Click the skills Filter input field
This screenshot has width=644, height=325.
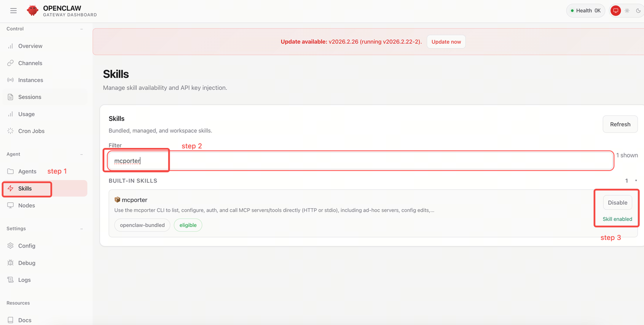coord(360,161)
